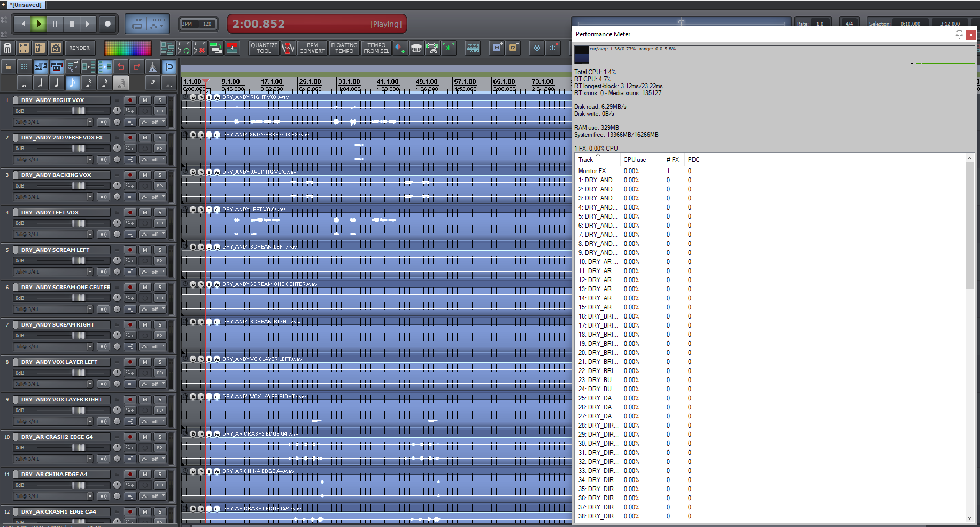This screenshot has width=980, height=527.
Task: Open automation mode dropdown on DRY_ANDY LEFT VOX
Action: click(153, 234)
